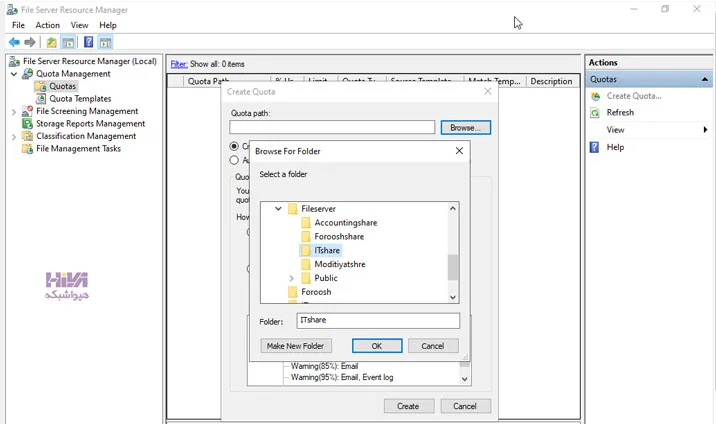Open Classification Management node
The height and width of the screenshot is (424, 716).
86,136
